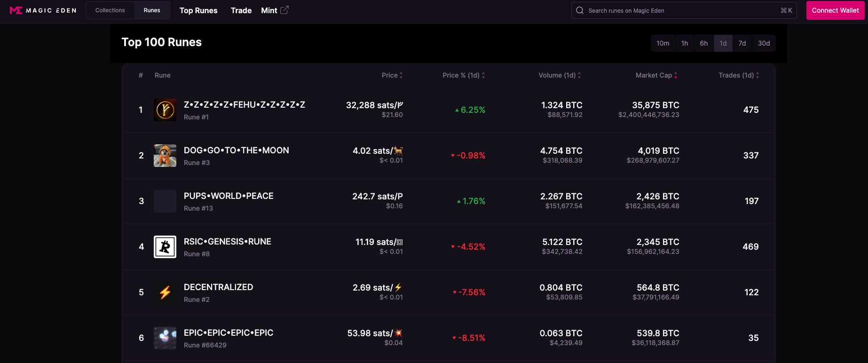
Task: Open the Z•Z•Z•Z•Z•FEHU rune icon
Action: (x=165, y=110)
